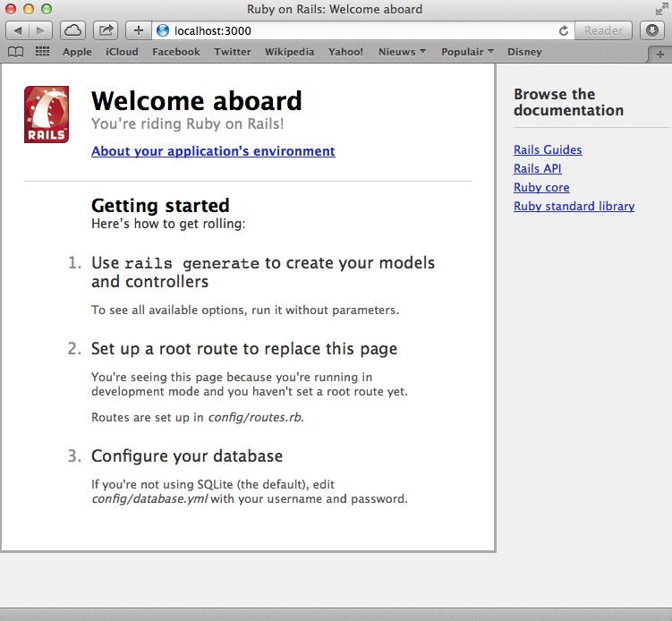This screenshot has width=672, height=621.
Task: Click the Rails logo image
Action: pyautogui.click(x=47, y=114)
